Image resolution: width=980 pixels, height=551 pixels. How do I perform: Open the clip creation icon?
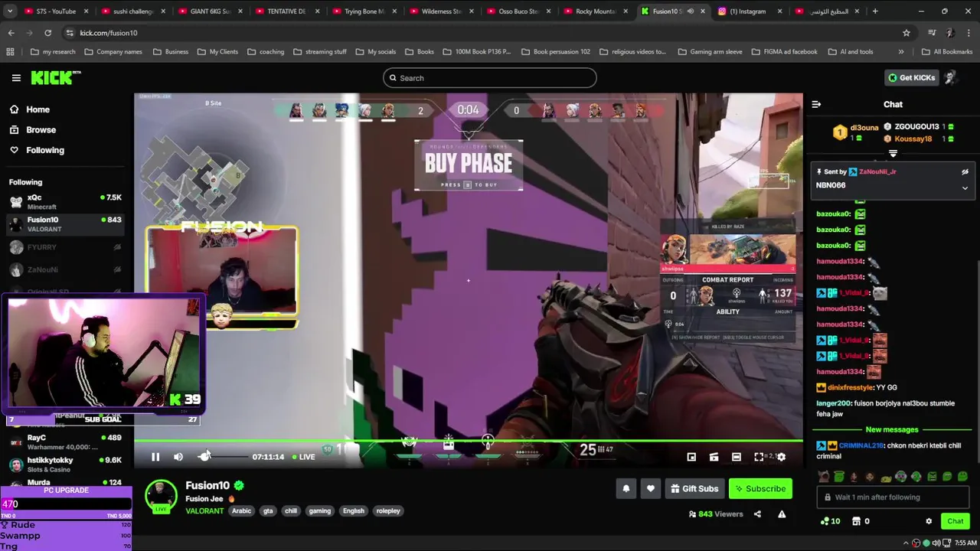click(x=714, y=457)
